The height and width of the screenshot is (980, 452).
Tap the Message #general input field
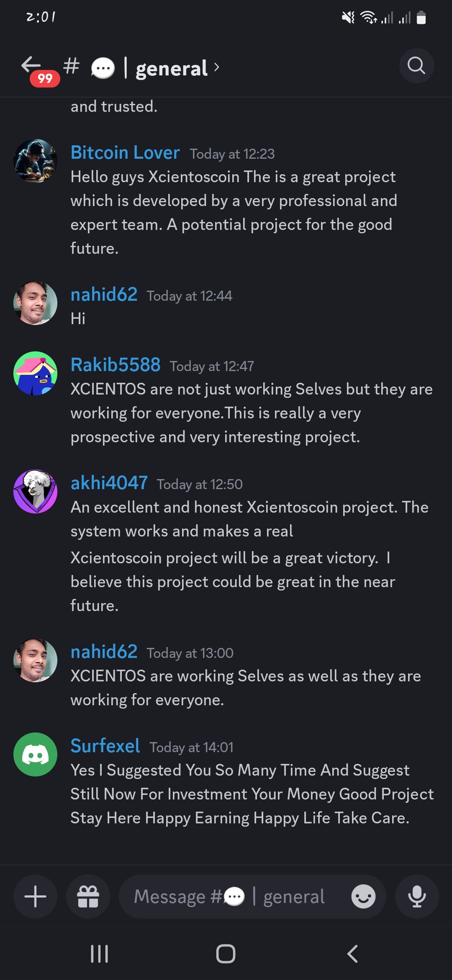[x=234, y=897]
